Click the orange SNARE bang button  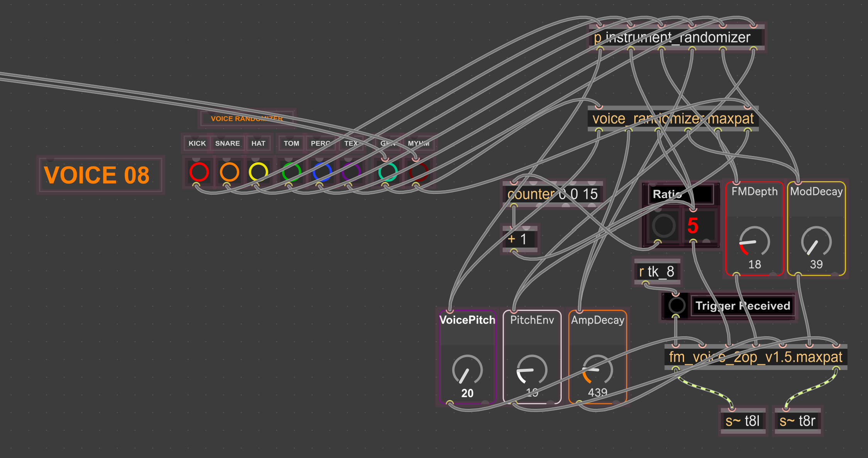pos(229,172)
